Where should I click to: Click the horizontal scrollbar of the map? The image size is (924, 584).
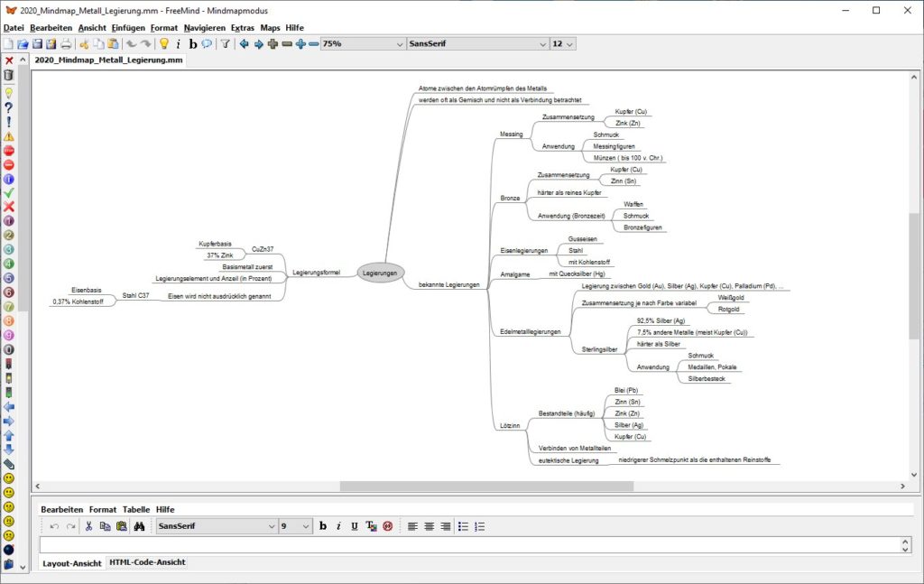click(x=486, y=487)
